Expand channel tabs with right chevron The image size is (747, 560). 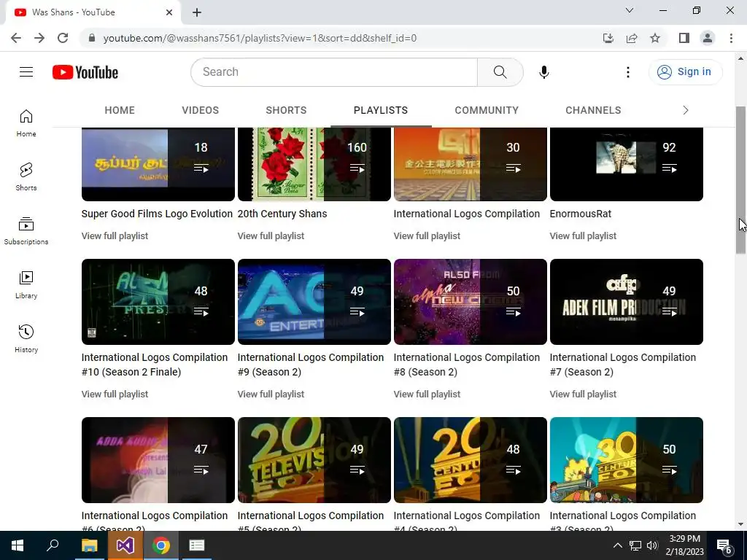pyautogui.click(x=686, y=111)
